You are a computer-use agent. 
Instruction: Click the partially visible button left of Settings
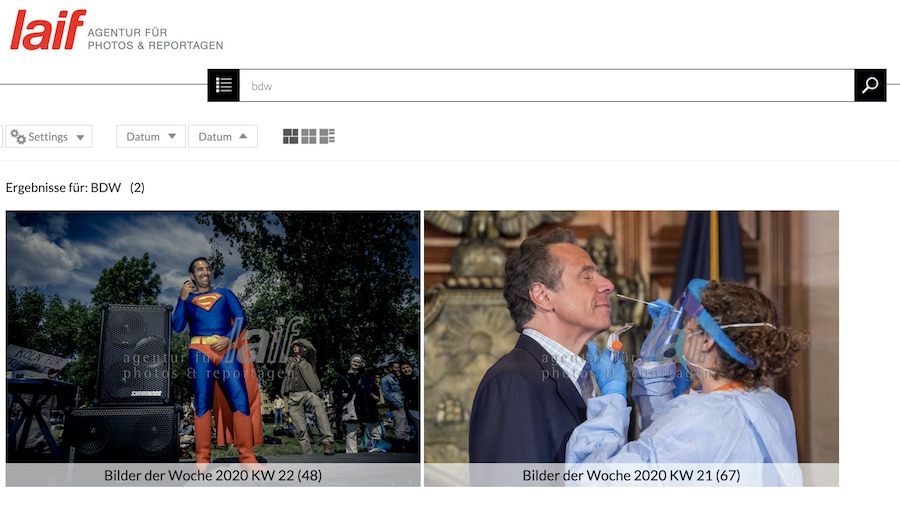click(1, 137)
